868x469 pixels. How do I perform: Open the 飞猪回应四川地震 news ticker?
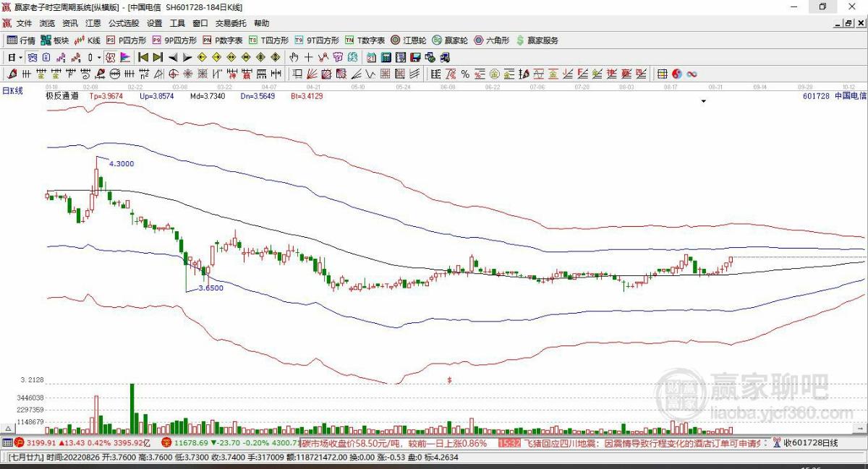(642, 442)
